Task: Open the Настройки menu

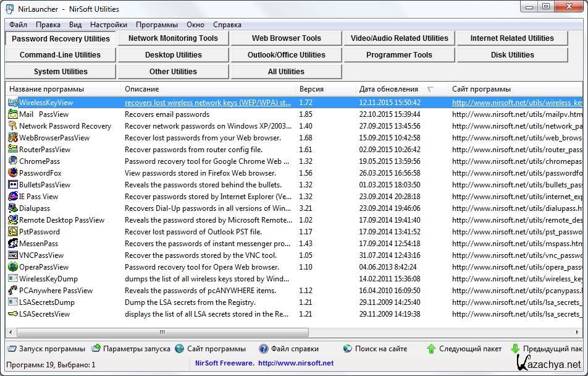Action: tap(108, 25)
